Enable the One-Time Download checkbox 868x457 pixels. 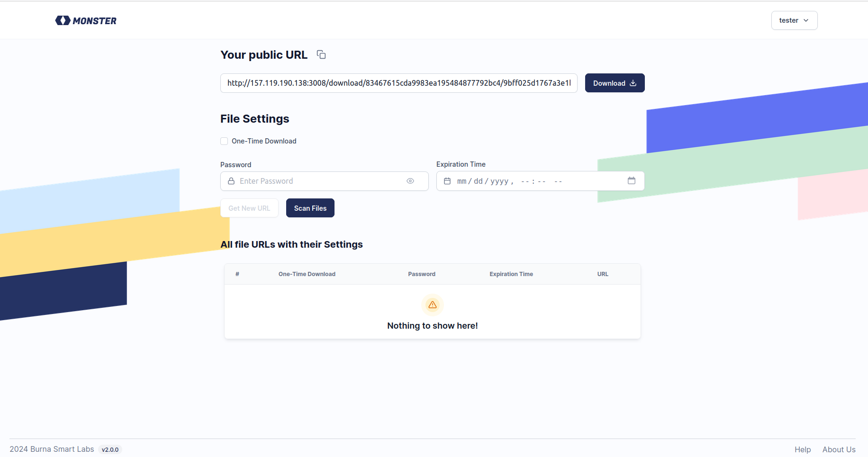click(224, 141)
